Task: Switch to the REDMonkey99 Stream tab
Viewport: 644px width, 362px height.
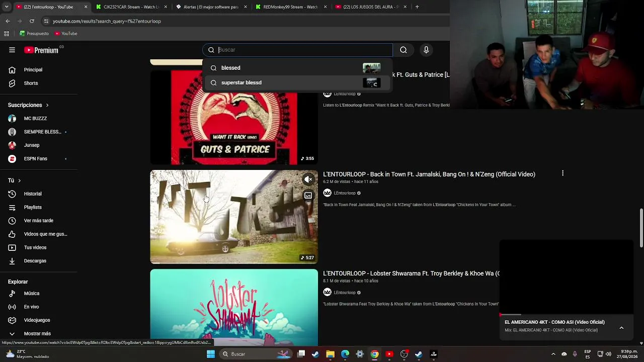Action: pyautogui.click(x=291, y=7)
